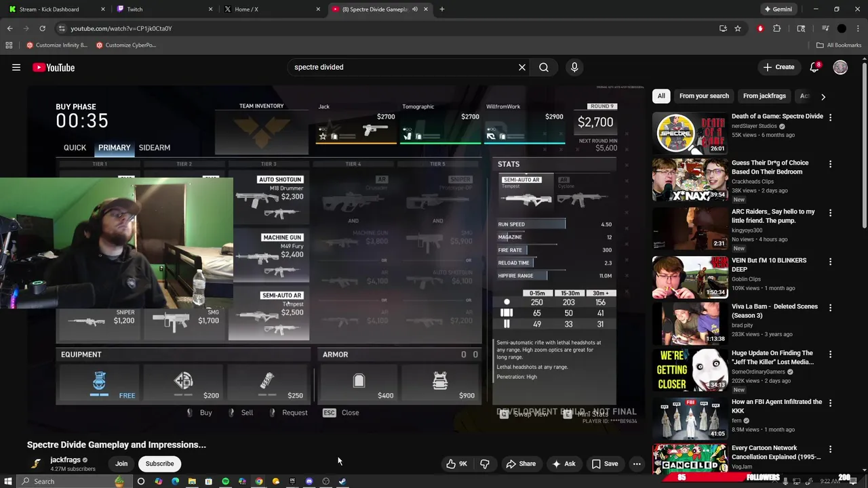Open options for 'Viva La Bam' video
The height and width of the screenshot is (488, 868).
click(x=830, y=308)
